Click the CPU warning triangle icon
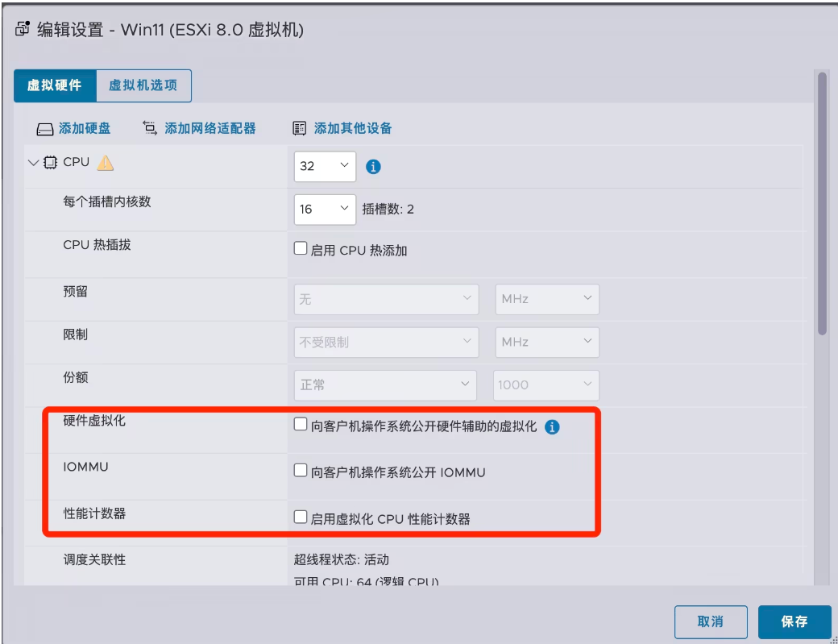 pyautogui.click(x=106, y=163)
